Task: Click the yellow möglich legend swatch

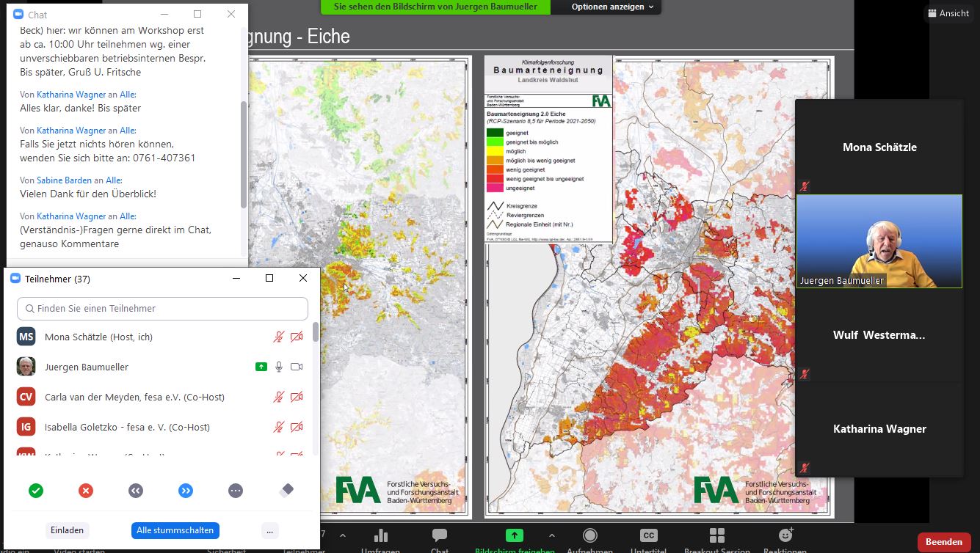Action: [x=495, y=151]
